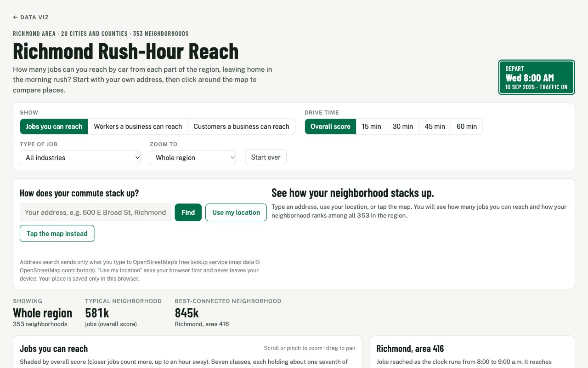Click 'Richmond, area 416' stat caption
This screenshot has width=588, height=368.
(x=202, y=324)
